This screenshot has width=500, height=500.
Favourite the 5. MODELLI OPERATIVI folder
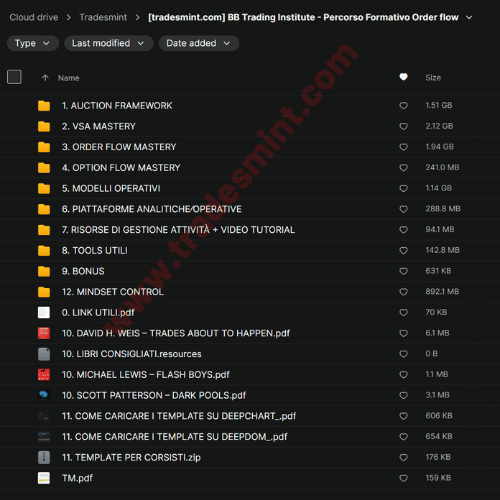click(403, 188)
